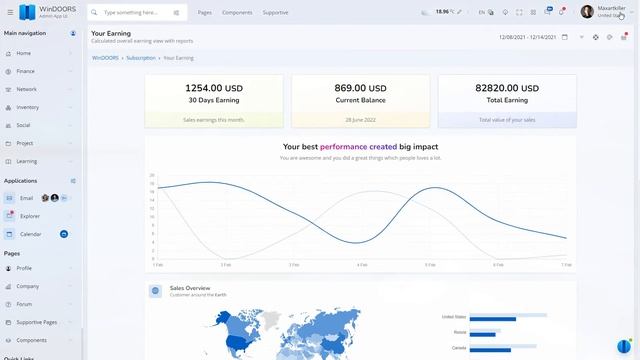Open the date range calendar icon
640x360 pixels.
tap(565, 37)
